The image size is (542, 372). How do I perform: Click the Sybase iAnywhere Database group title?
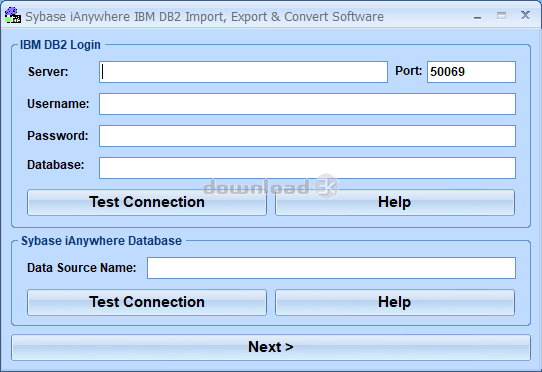[101, 241]
